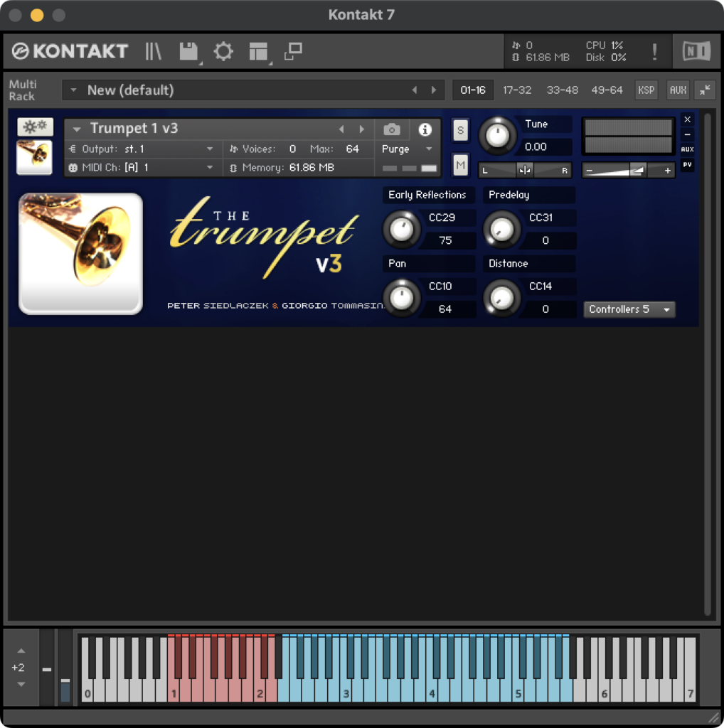Click the Pan value 64
The image size is (724, 728).
point(445,309)
